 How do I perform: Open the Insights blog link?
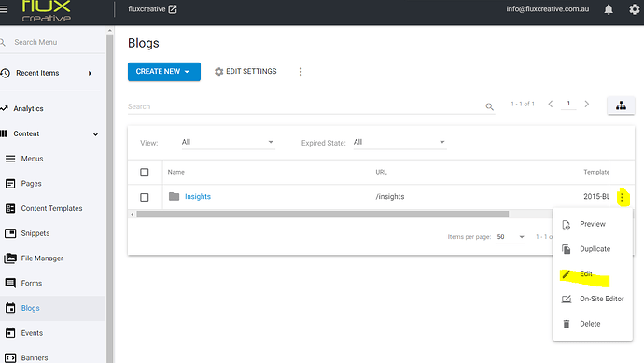tap(198, 197)
